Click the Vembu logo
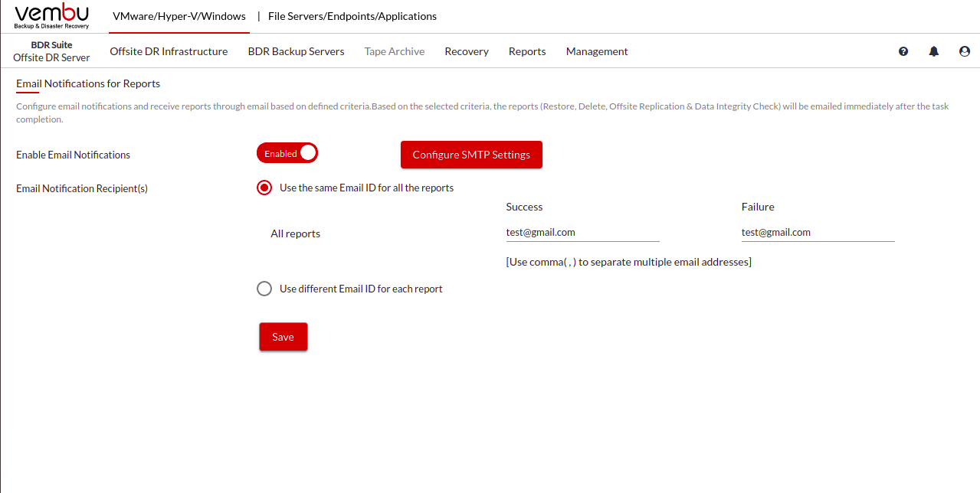This screenshot has height=493, width=980. (51, 16)
